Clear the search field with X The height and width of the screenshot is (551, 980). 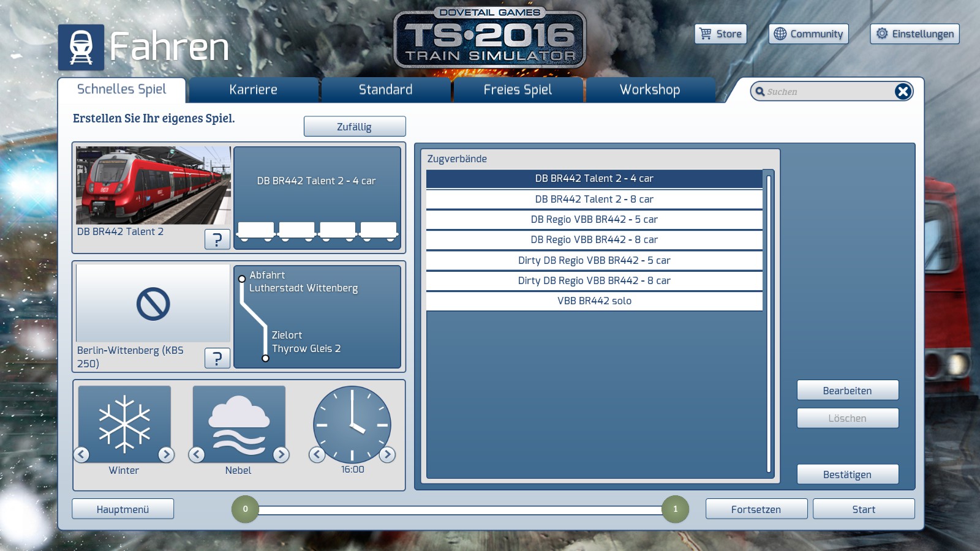point(903,92)
